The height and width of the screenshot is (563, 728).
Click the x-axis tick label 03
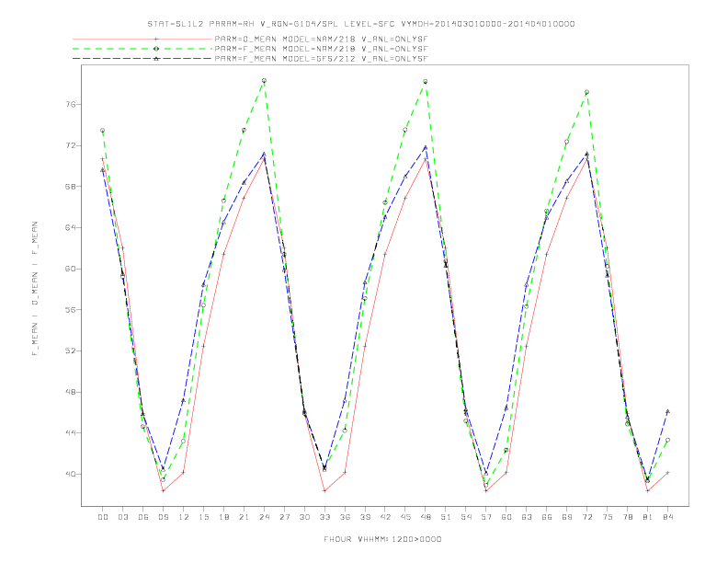(x=122, y=517)
